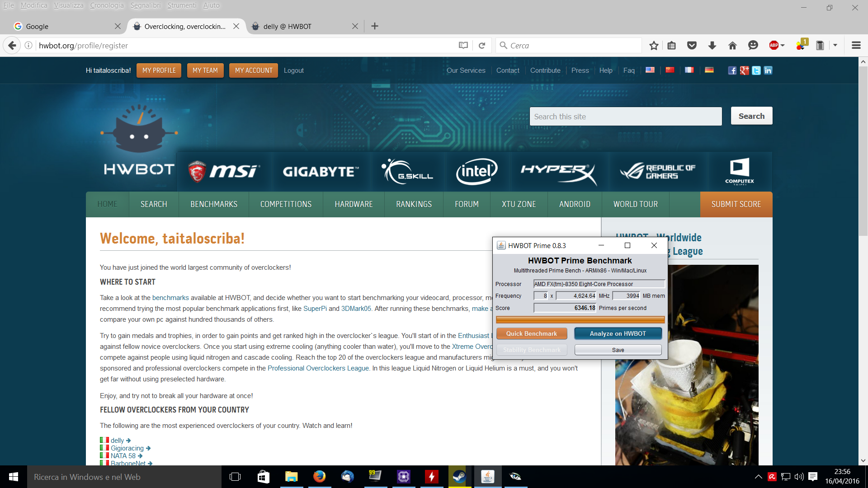Image resolution: width=868 pixels, height=488 pixels.
Task: Open a new browser tab
Action: (375, 26)
